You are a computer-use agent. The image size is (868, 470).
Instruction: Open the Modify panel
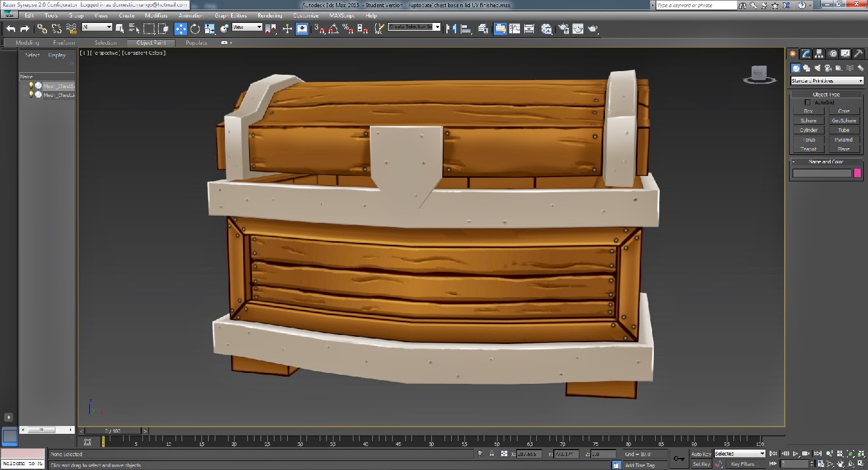pyautogui.click(x=805, y=53)
